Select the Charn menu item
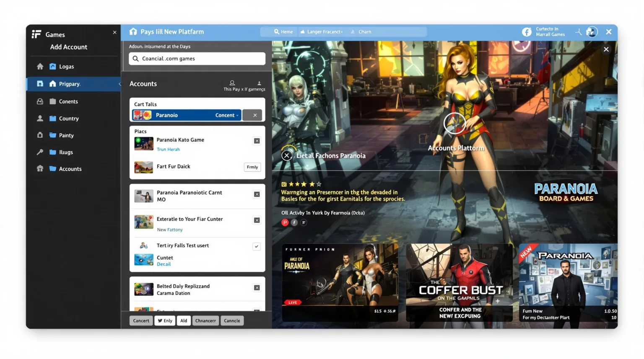The height and width of the screenshot is (359, 644). (x=364, y=31)
